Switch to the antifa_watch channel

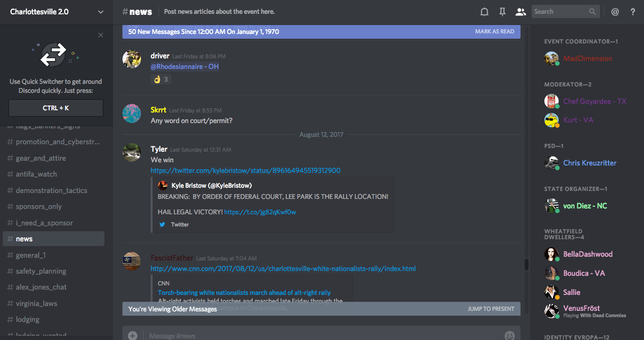(36, 174)
